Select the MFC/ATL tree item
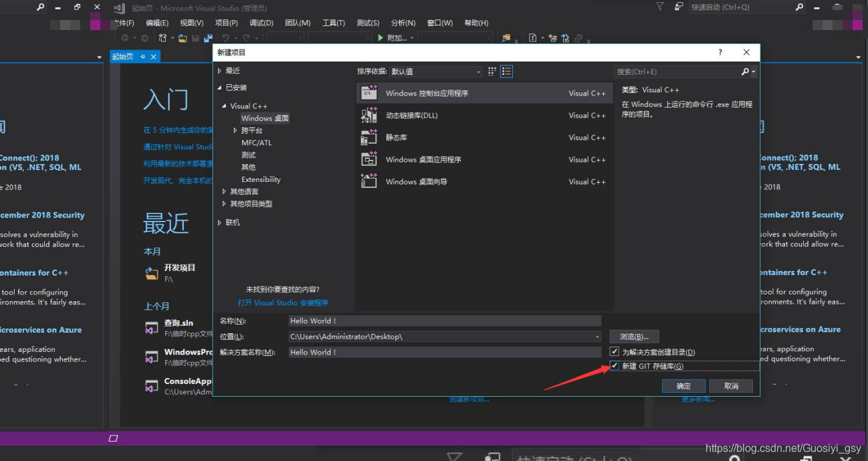 257,143
